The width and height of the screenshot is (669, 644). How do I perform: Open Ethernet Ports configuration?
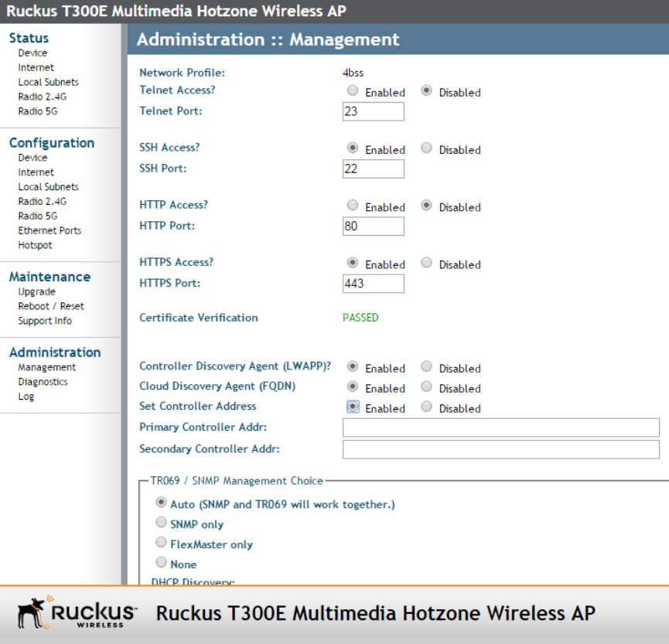(49, 230)
